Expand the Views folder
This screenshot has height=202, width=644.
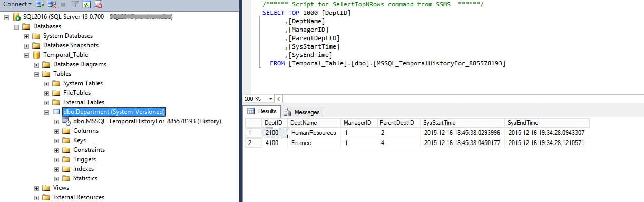click(37, 188)
